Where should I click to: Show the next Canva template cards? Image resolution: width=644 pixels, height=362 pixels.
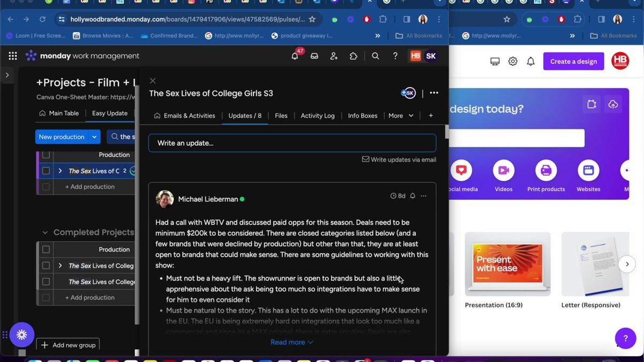[627, 264]
